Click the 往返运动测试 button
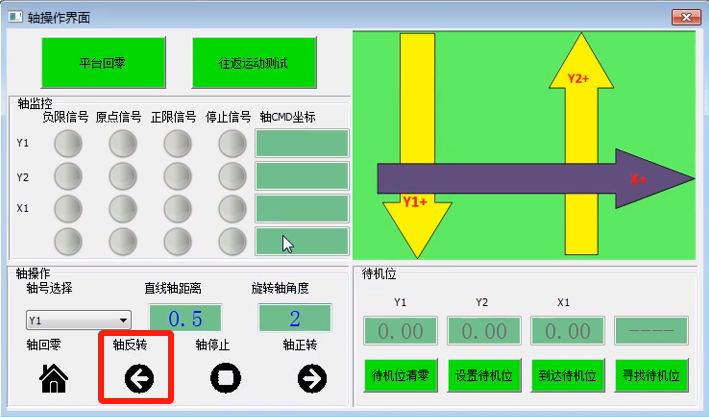 pos(254,62)
